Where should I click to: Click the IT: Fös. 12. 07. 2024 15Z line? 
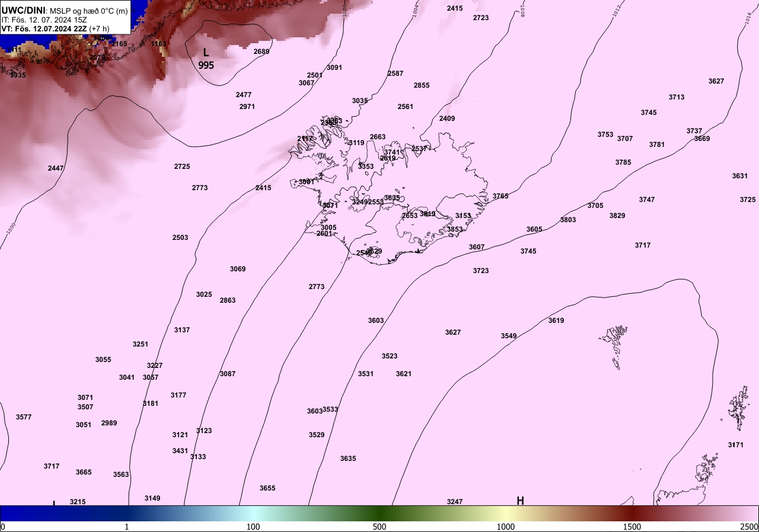tap(44, 20)
